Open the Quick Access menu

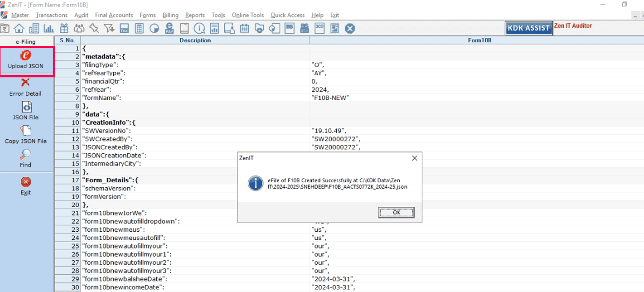click(288, 15)
